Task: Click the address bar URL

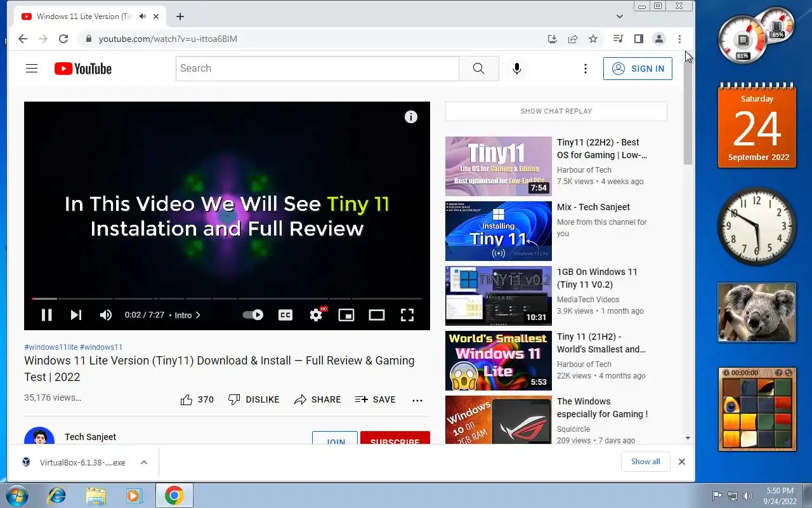Action: point(168,39)
